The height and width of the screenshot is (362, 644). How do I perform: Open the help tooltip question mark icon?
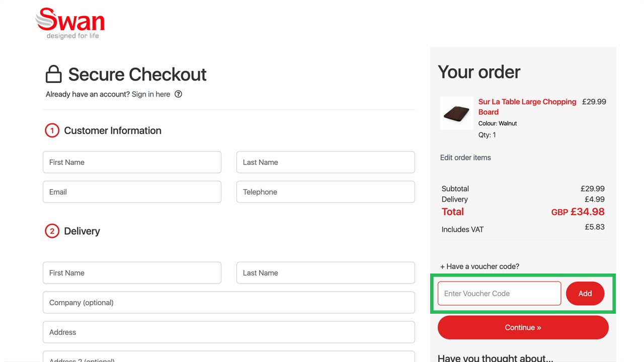[x=179, y=94]
